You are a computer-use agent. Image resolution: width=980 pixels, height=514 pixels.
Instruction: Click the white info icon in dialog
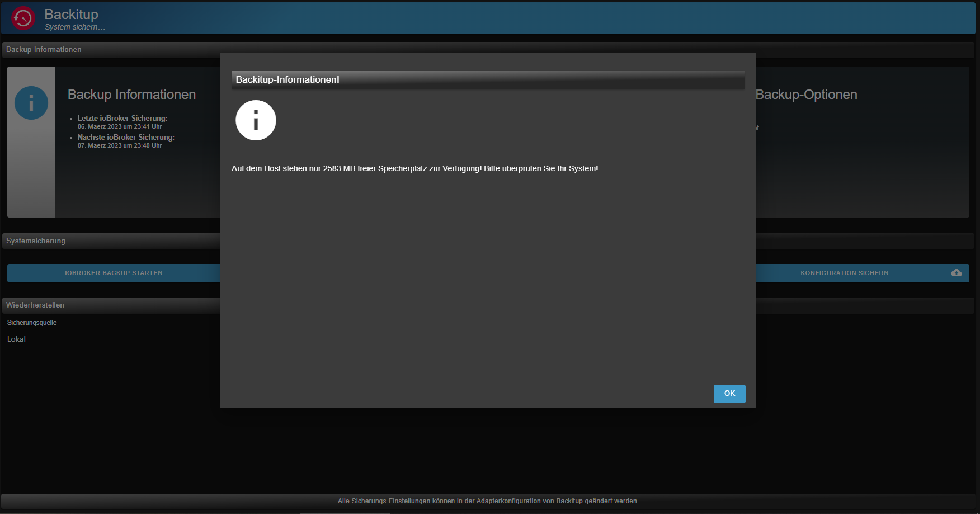256,120
